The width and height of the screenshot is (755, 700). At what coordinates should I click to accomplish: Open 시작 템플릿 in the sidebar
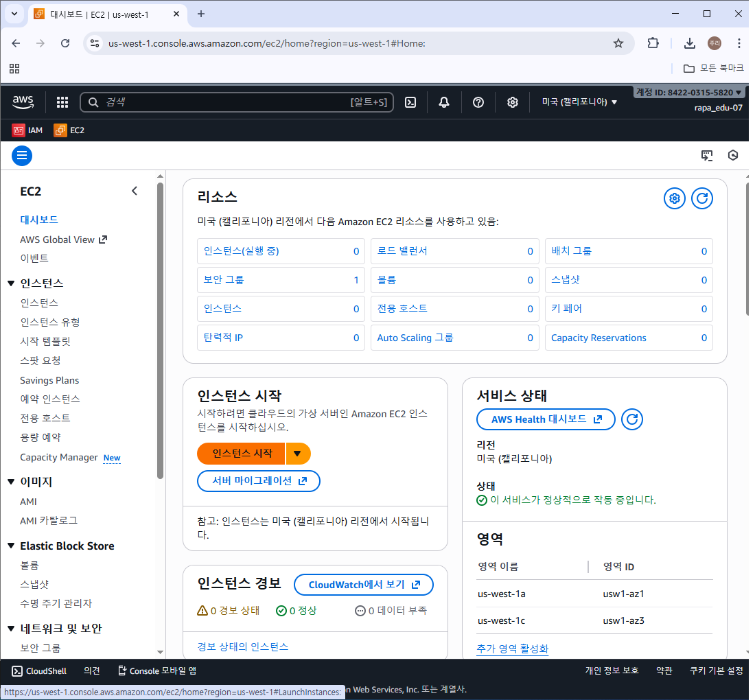pyautogui.click(x=45, y=341)
